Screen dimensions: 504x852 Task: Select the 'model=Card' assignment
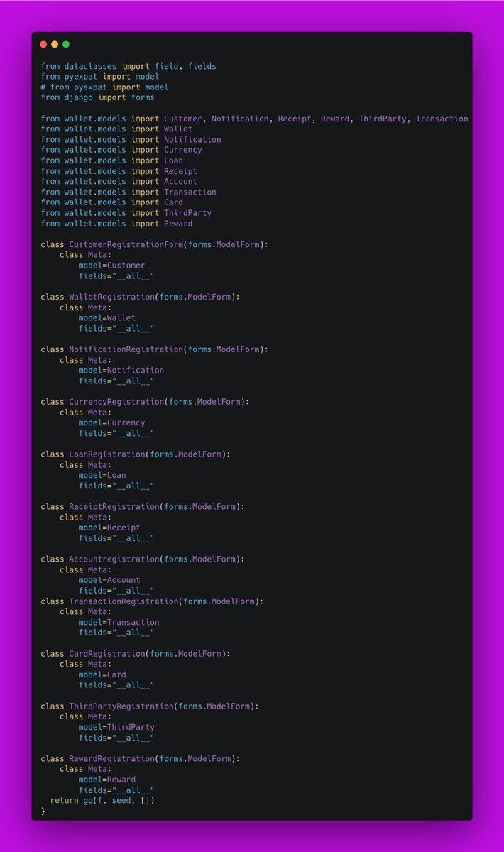point(102,675)
